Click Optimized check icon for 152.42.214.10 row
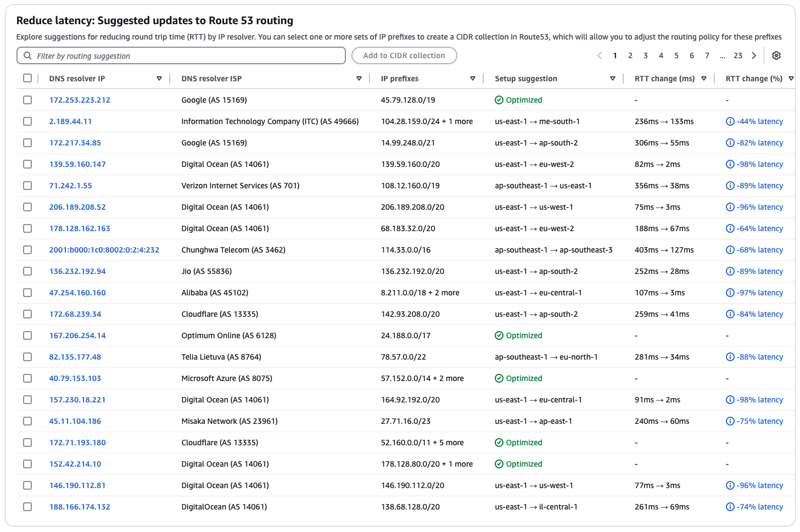This screenshot has height=532, width=800. [x=499, y=464]
